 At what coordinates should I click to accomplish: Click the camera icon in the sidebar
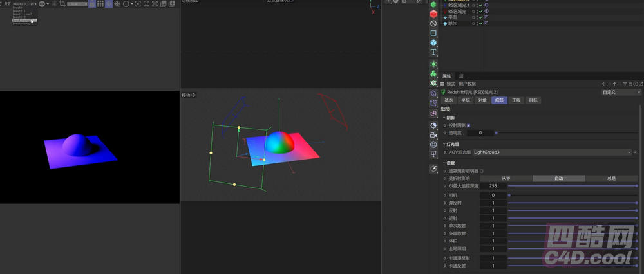433,135
